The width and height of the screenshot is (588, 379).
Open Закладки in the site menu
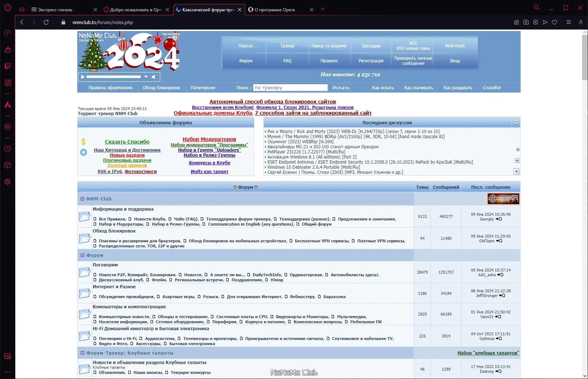pyautogui.click(x=371, y=46)
